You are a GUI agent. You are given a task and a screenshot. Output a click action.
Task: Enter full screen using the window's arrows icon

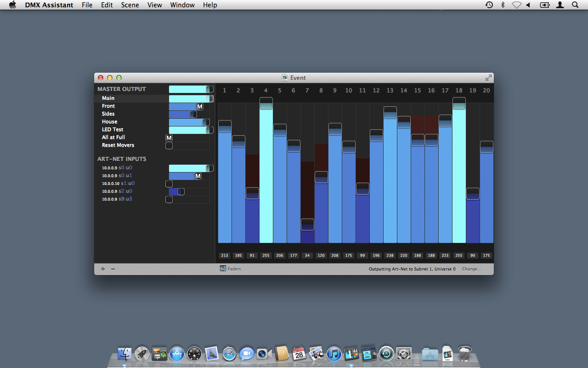tap(488, 78)
